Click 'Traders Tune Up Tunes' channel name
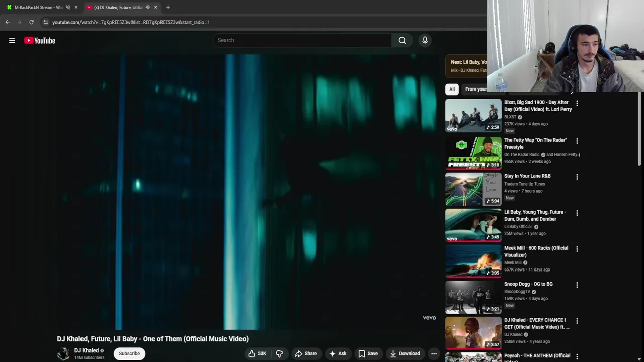This screenshot has width=644, height=362. [x=524, y=184]
